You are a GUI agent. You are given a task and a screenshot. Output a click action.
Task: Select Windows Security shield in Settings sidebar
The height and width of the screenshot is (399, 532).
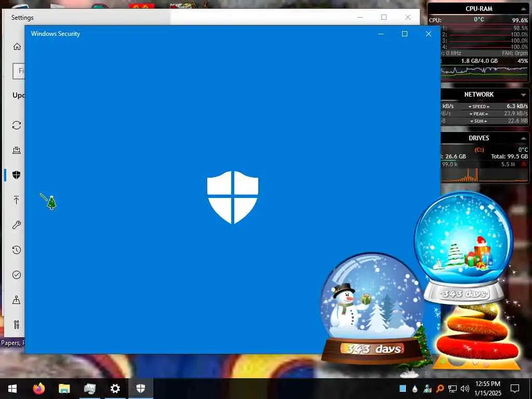point(16,175)
